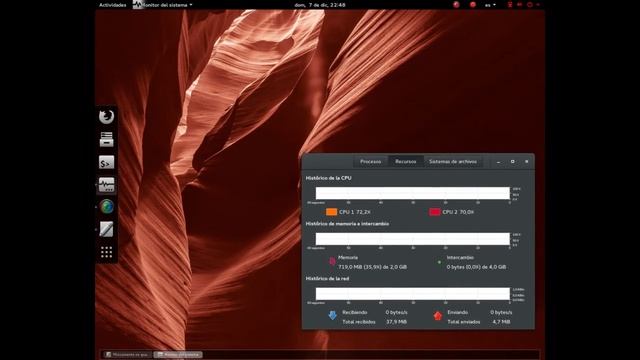Click the Total enviados 4,7 MB value
This screenshot has width=640, height=360.
point(501,322)
